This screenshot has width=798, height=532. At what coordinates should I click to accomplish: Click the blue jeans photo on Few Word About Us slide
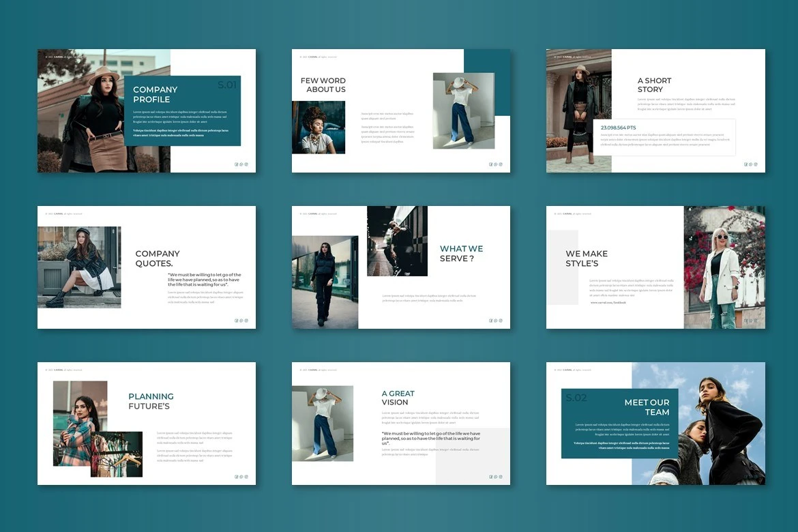463,111
